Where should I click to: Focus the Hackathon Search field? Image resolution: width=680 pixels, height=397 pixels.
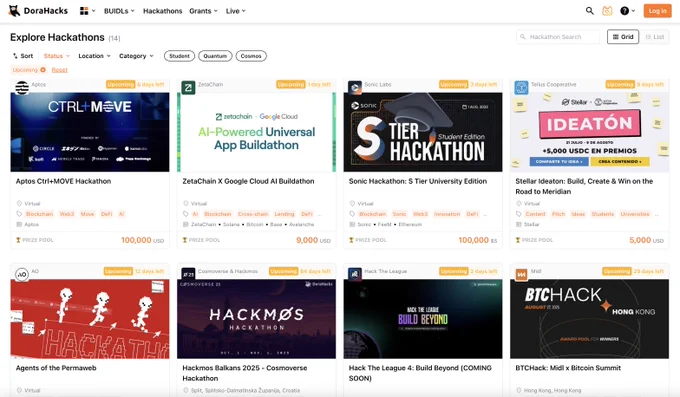(x=558, y=37)
